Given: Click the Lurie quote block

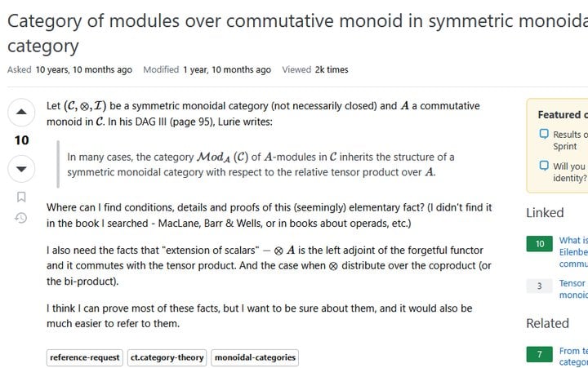Looking at the screenshot, I should (261, 165).
